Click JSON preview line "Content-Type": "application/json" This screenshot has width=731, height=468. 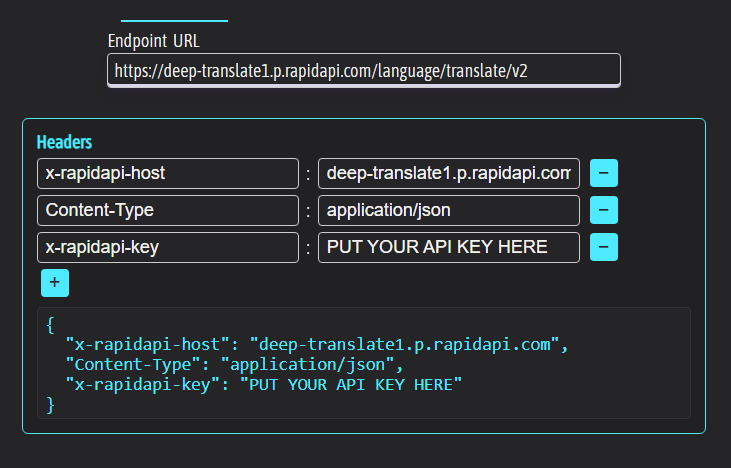coord(234,365)
